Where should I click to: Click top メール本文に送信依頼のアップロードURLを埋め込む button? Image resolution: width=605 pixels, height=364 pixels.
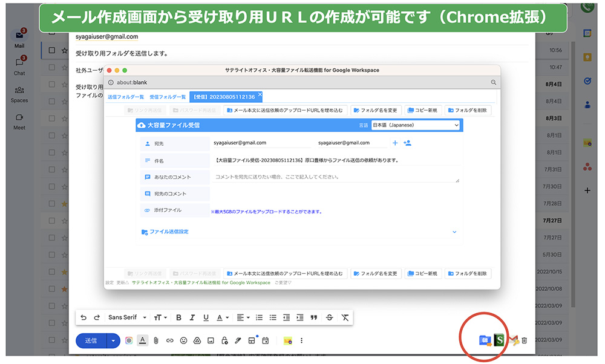tap(285, 110)
